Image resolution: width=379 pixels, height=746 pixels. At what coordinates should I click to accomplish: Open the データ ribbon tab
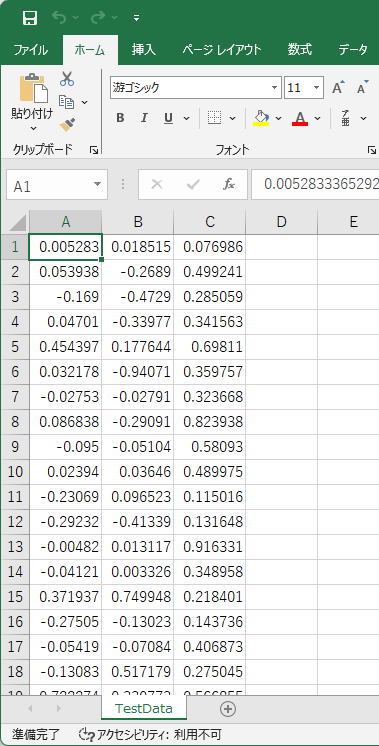pos(353,49)
